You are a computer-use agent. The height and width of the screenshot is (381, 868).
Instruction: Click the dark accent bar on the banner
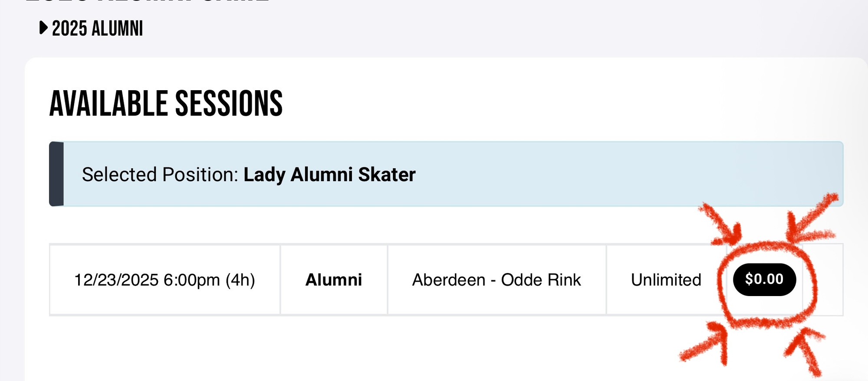pos(56,174)
